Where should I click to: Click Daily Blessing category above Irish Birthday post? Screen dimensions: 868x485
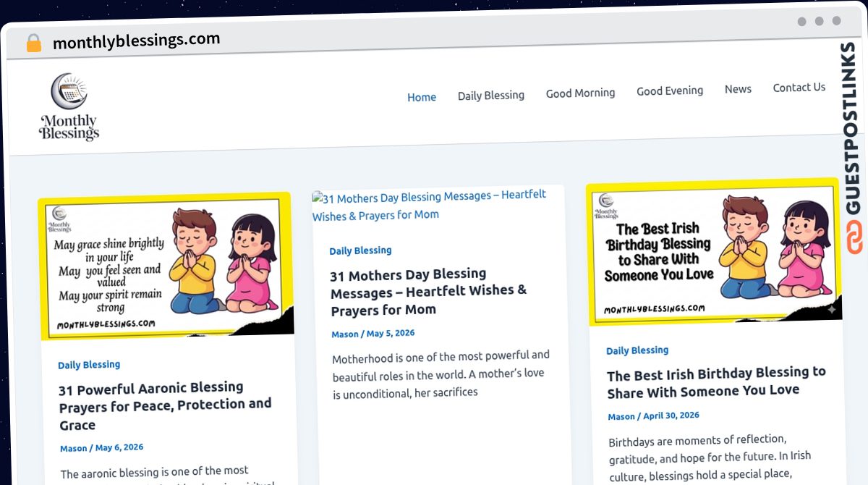pyautogui.click(x=637, y=350)
